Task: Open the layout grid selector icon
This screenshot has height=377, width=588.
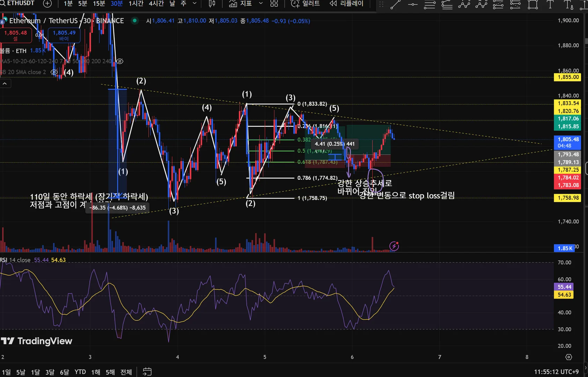Action: (x=274, y=3)
